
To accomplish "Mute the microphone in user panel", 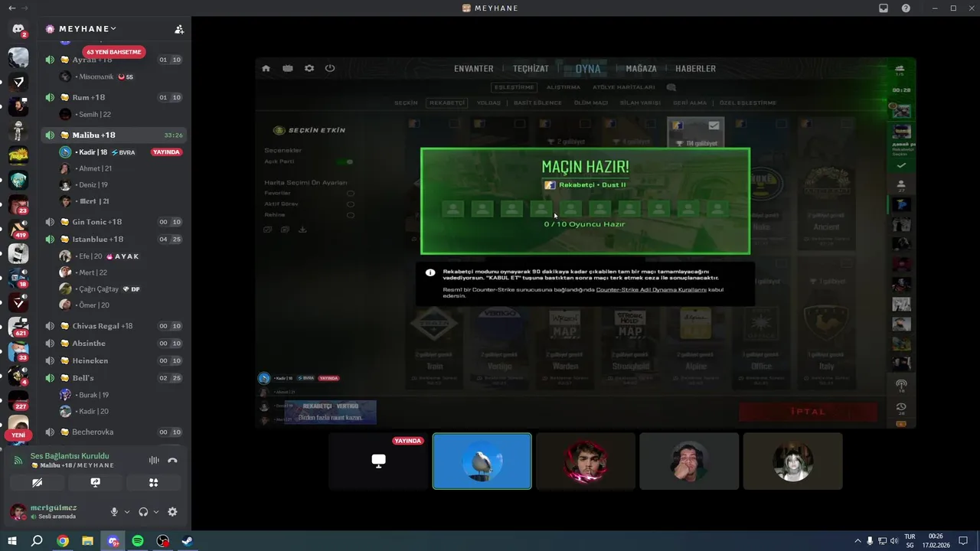I will (x=114, y=512).
